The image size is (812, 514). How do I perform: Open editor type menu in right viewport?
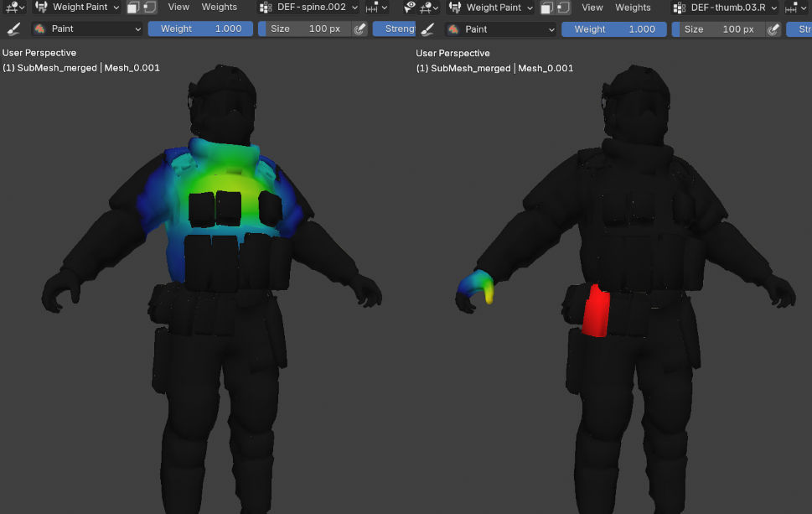[429, 8]
